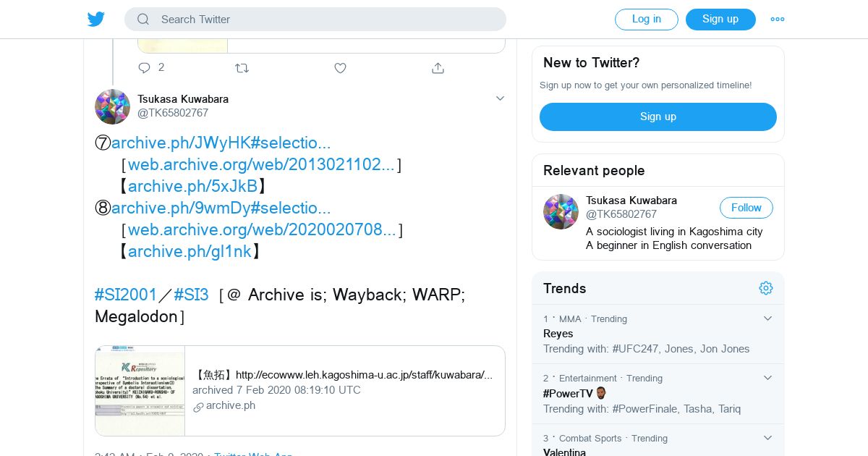868x456 pixels.
Task: Open Trends settings gear
Action: [766, 288]
